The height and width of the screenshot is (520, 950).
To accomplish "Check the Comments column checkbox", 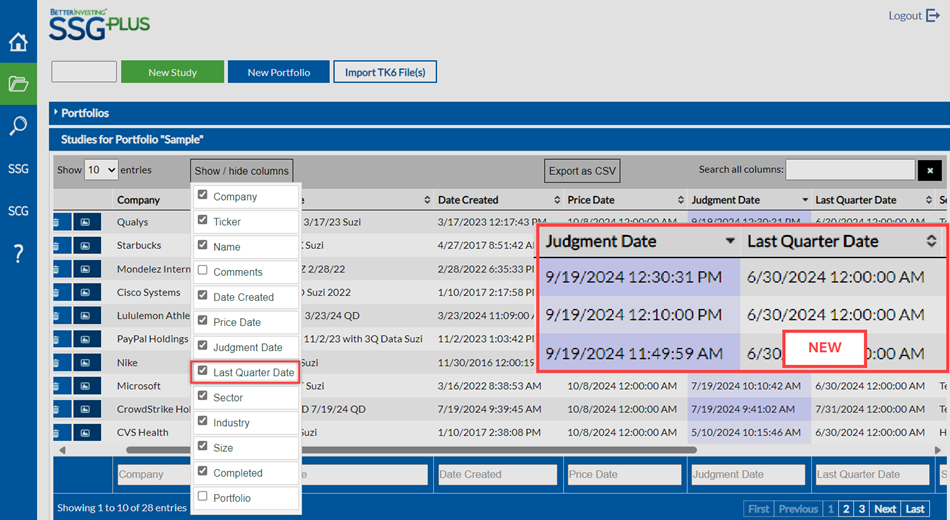I will 202,270.
